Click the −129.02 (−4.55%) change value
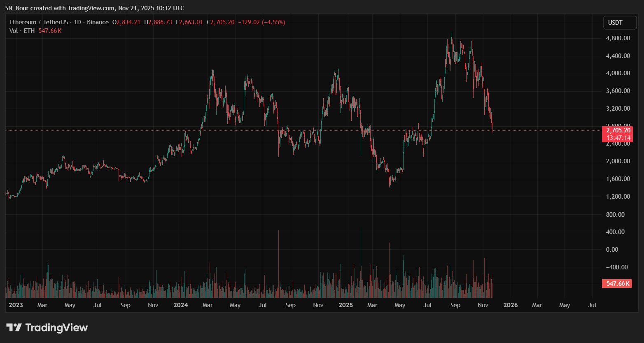Screen dimensions: 644x343 (261, 22)
